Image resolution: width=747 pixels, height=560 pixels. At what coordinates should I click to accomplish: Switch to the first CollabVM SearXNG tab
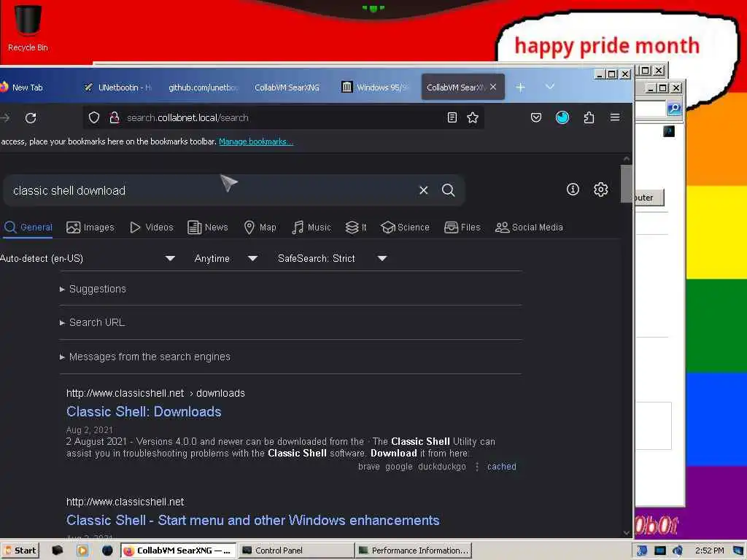pos(287,87)
